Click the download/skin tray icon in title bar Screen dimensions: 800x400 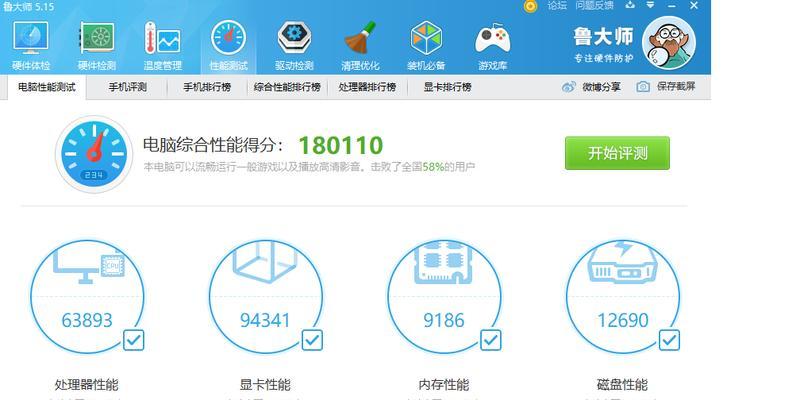tap(630, 5)
